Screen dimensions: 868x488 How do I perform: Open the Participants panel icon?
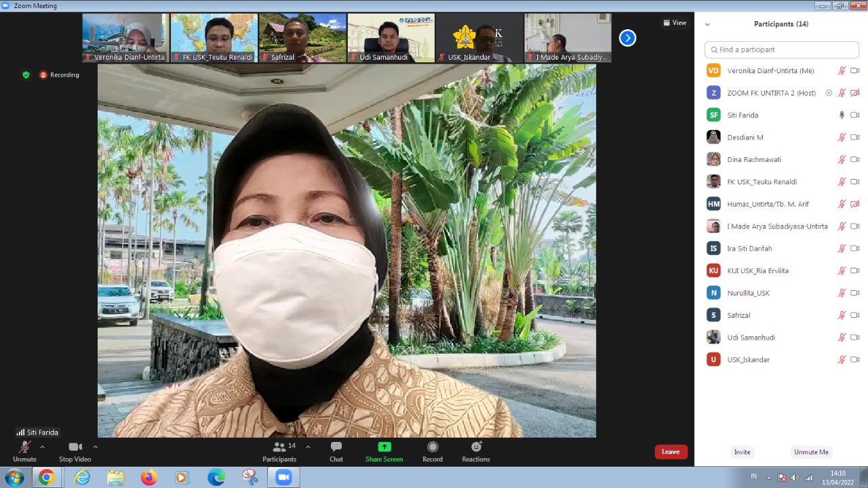pyautogui.click(x=279, y=447)
